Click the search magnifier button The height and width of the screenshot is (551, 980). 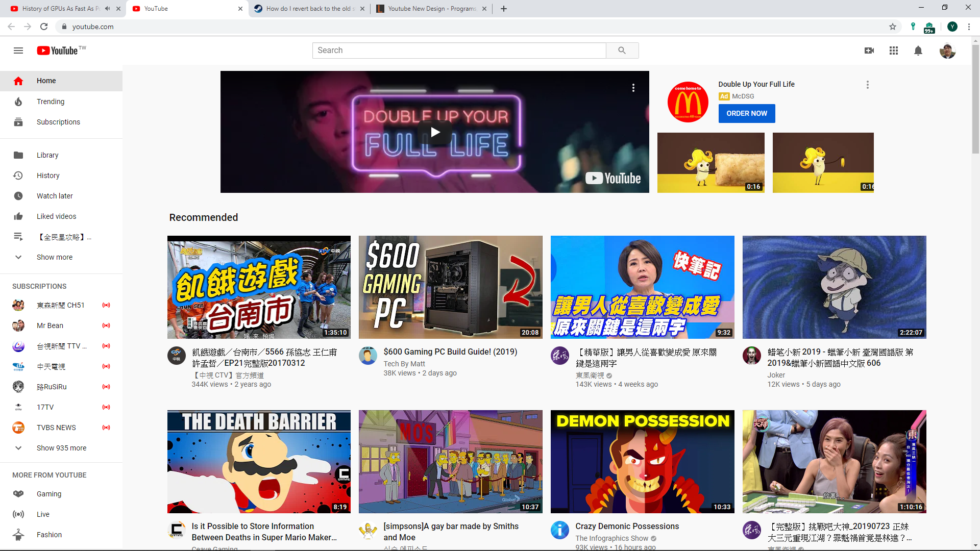coord(622,51)
